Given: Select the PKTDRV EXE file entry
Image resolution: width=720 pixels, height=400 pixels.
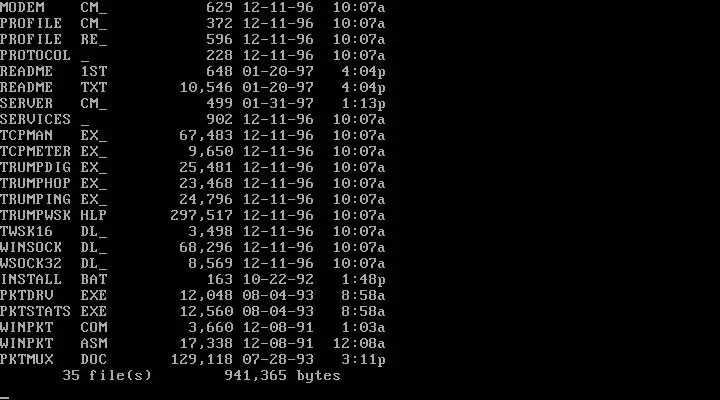Looking at the screenshot, I should [192, 295].
